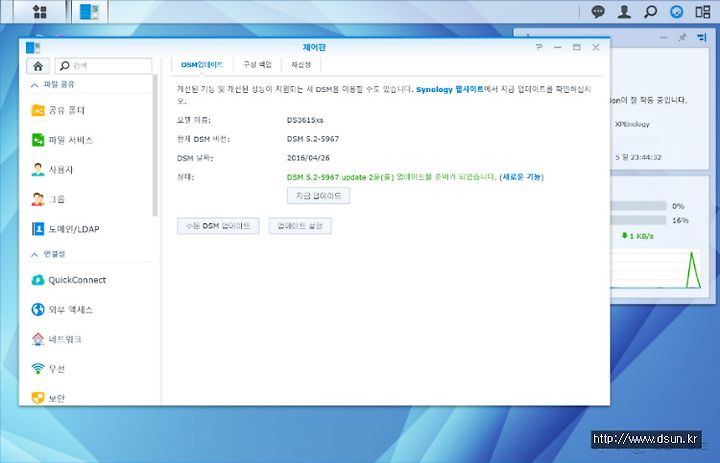The height and width of the screenshot is (463, 720).
Task: Open the user options person icon
Action: coord(624,11)
